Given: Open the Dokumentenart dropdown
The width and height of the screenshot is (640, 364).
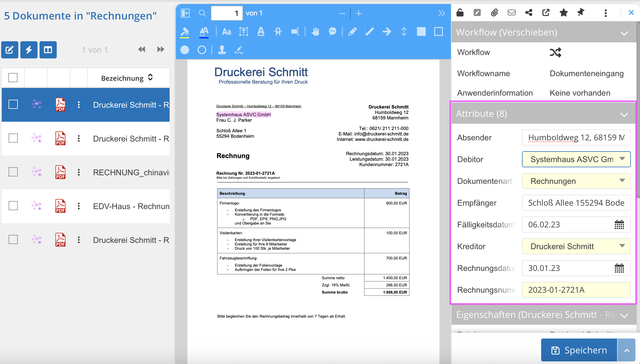Looking at the screenshot, I should (x=576, y=181).
